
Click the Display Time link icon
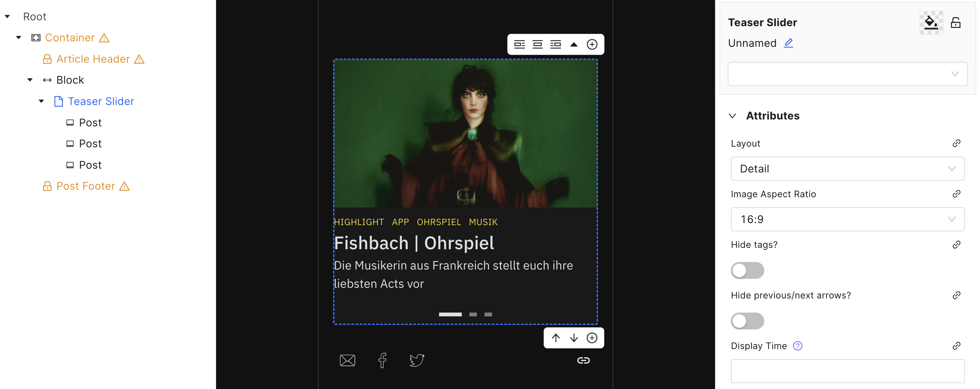(956, 346)
